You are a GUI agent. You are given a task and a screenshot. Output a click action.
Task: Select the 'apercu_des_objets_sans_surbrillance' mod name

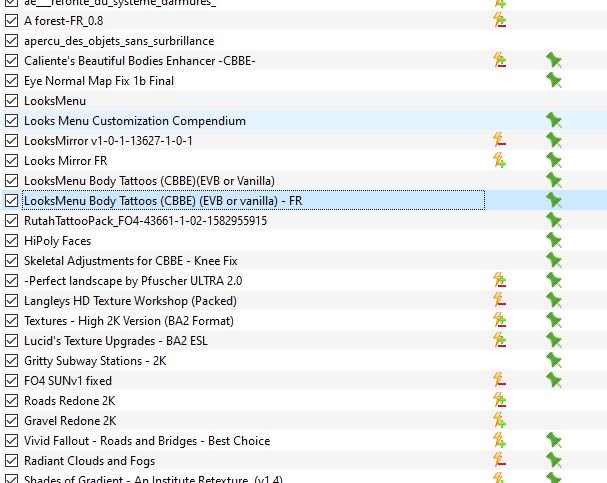[119, 41]
